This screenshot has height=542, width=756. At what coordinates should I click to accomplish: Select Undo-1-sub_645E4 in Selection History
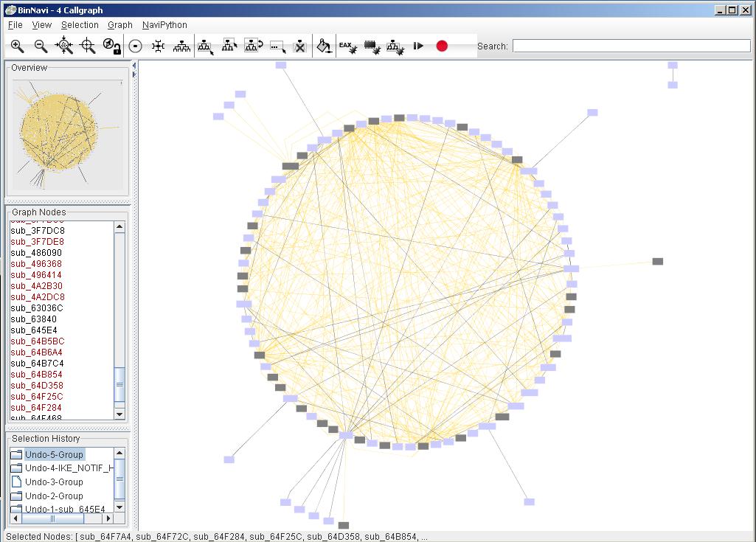pos(65,510)
